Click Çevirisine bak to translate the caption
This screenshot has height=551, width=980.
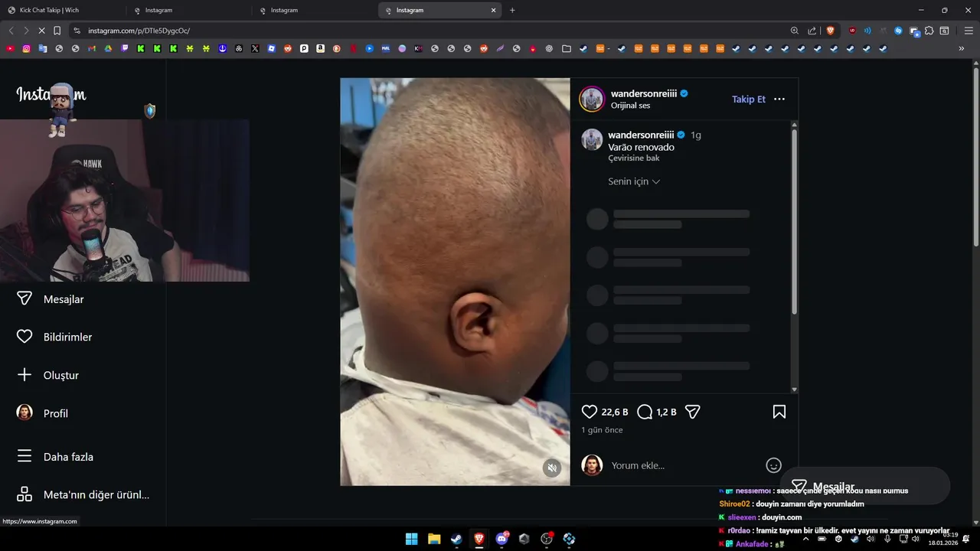tap(634, 158)
